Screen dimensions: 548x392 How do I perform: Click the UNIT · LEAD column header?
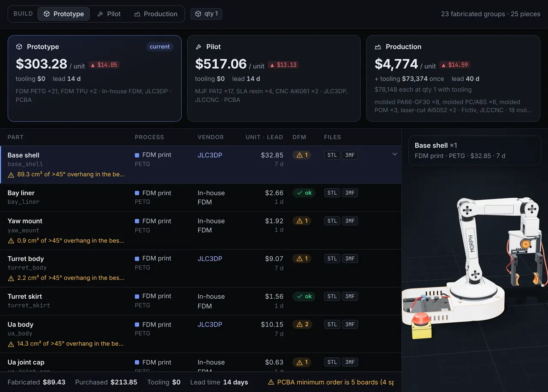coord(264,137)
